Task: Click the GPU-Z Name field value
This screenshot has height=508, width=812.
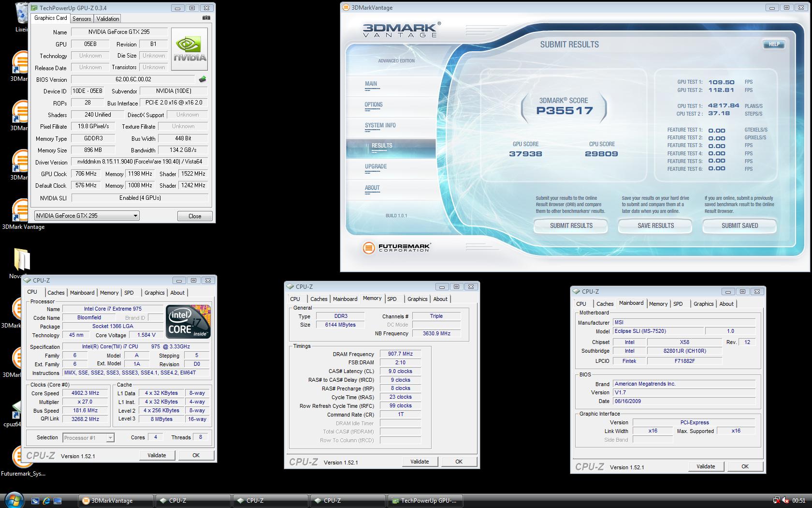Action: [119, 32]
